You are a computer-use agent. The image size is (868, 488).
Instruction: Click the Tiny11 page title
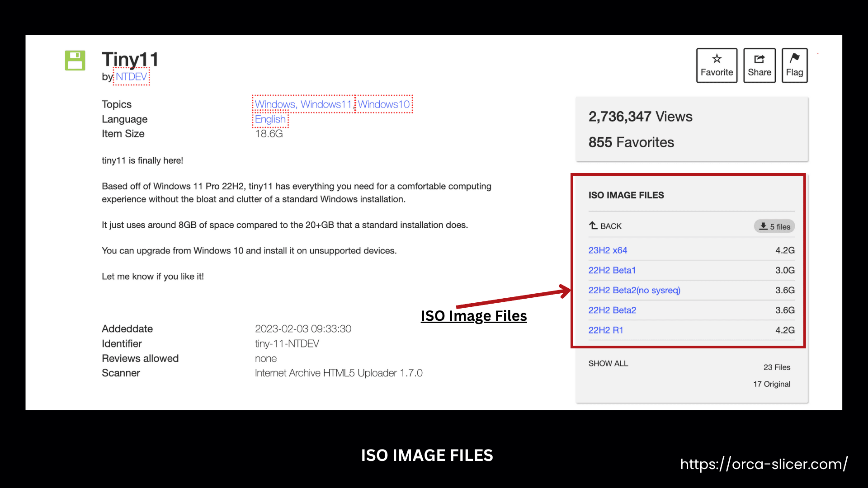click(x=130, y=58)
